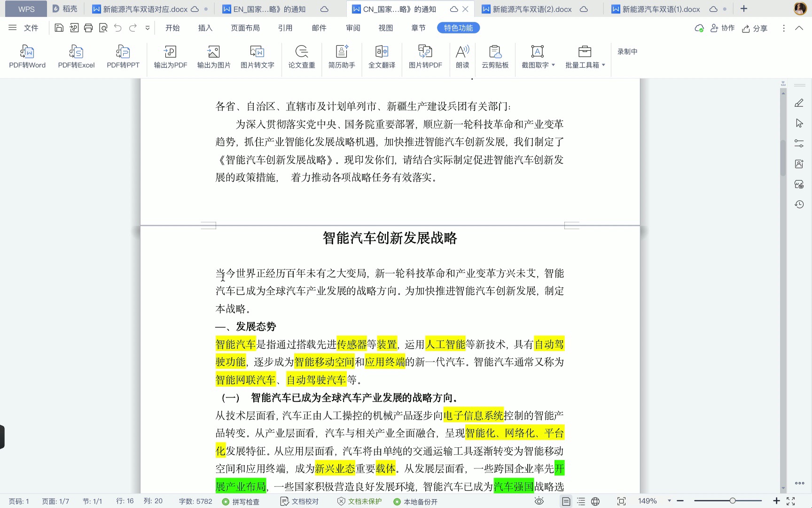Export document with 输出为图片

(x=214, y=57)
